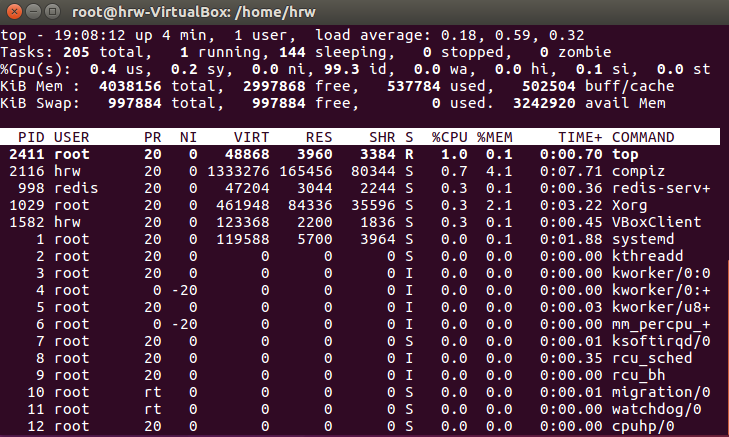The height and width of the screenshot is (437, 729).
Task: Click the Xorg command name
Action: click(630, 205)
